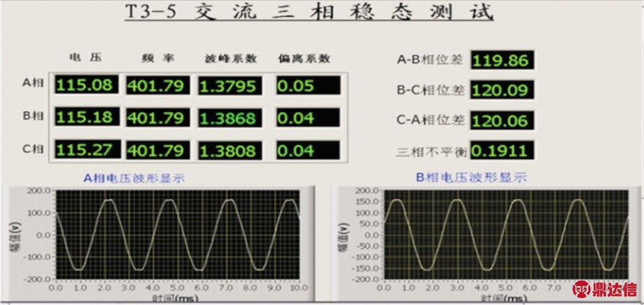Click inside the B相 voltage waveform graph
This screenshot has width=644, height=305.
point(506,235)
